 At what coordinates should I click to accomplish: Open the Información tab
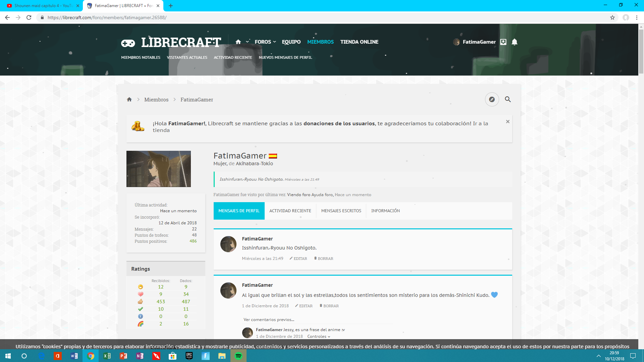click(x=385, y=211)
